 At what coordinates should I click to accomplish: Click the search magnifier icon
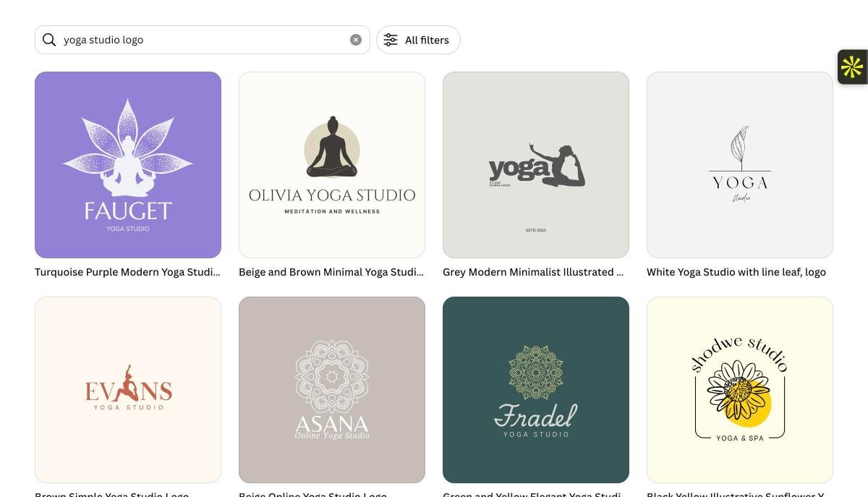[49, 40]
